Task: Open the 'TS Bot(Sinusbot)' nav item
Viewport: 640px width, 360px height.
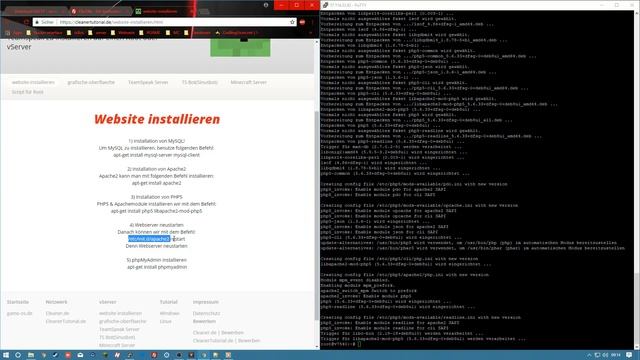Action: coord(200,82)
